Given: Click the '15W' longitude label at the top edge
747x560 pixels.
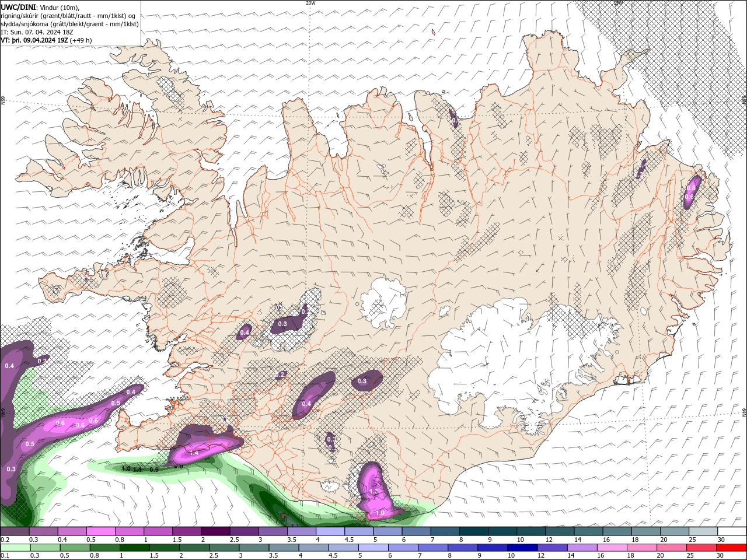Looking at the screenshot, I should pyautogui.click(x=618, y=3).
